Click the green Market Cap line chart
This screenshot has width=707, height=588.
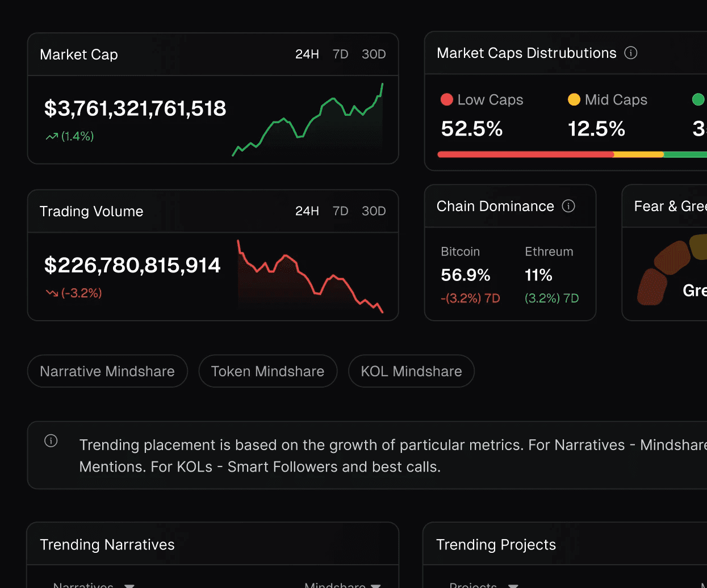pos(308,120)
